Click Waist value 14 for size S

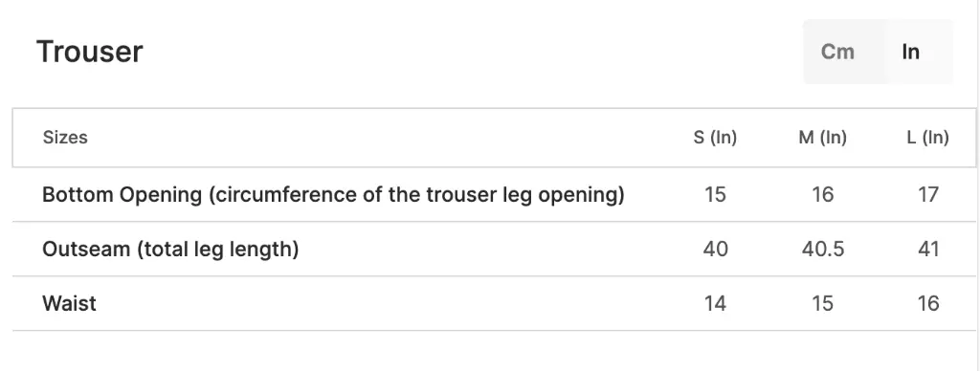pos(715,303)
